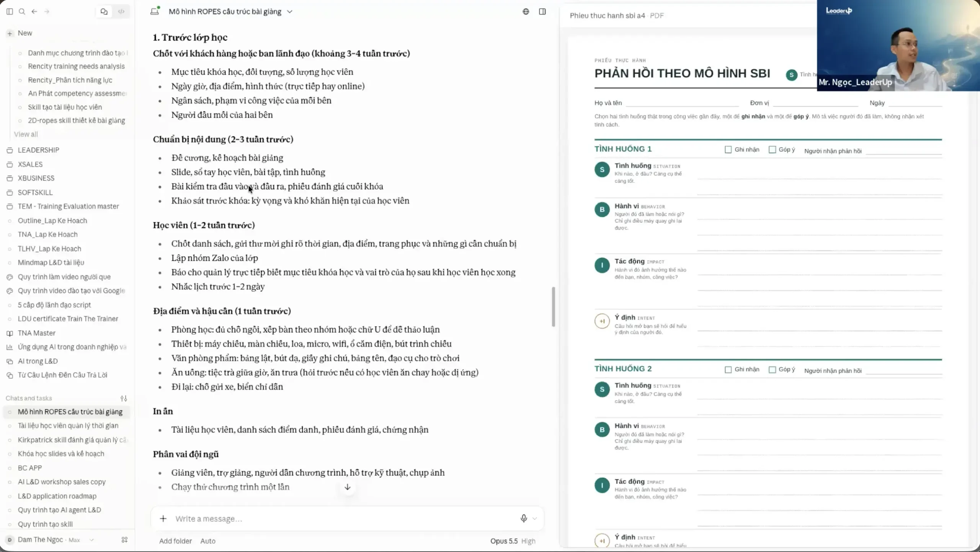This screenshot has width=980, height=552.
Task: Expand the chat title dropdown chevron
Action: click(290, 11)
